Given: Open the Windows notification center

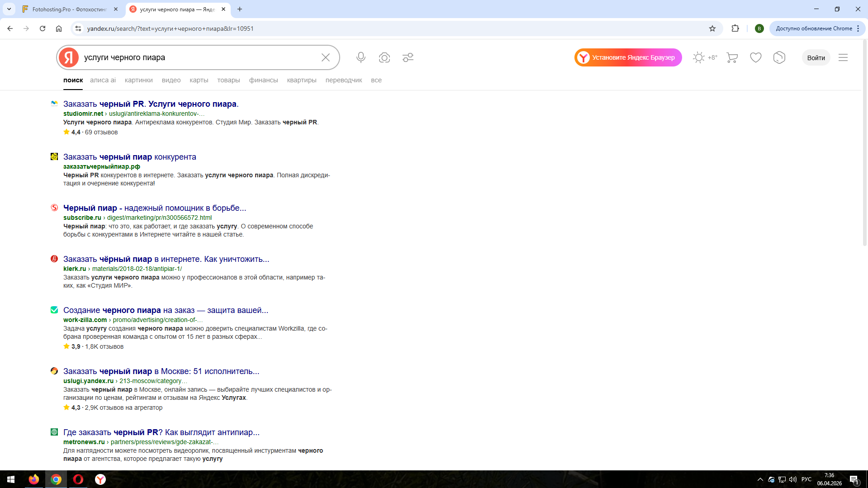Looking at the screenshot, I should pos(854,479).
